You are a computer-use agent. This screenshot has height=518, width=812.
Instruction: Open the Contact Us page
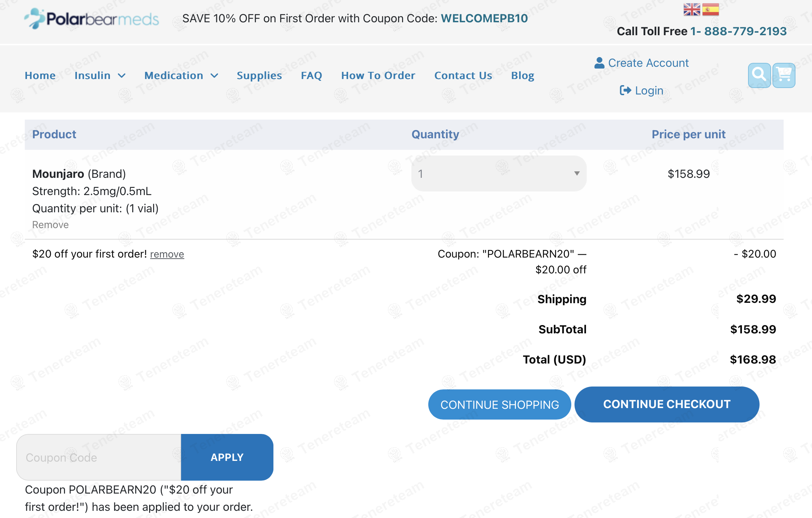pos(463,75)
